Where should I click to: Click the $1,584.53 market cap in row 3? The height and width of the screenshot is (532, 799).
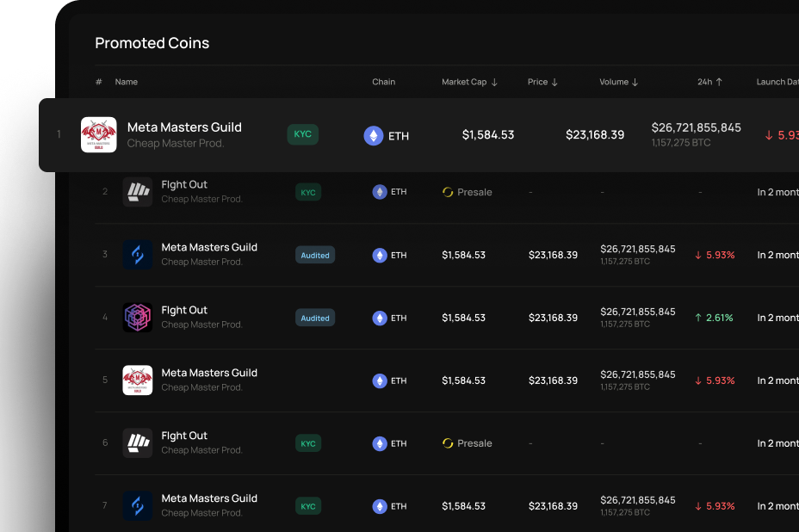click(x=464, y=255)
